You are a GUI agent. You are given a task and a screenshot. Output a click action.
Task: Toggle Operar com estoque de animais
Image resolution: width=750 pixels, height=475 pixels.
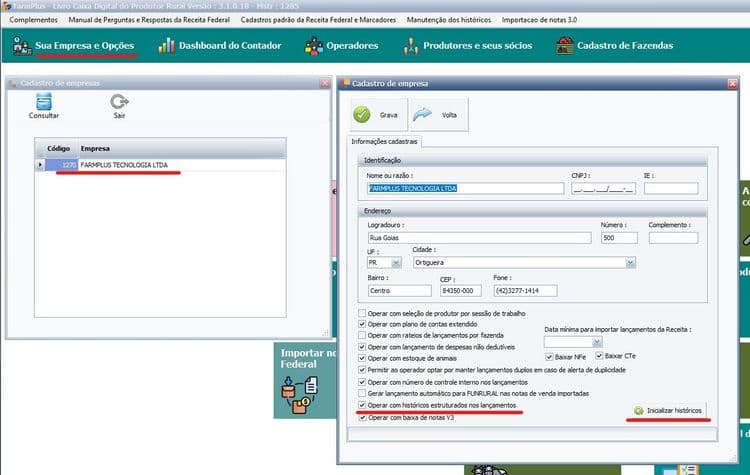pos(362,358)
